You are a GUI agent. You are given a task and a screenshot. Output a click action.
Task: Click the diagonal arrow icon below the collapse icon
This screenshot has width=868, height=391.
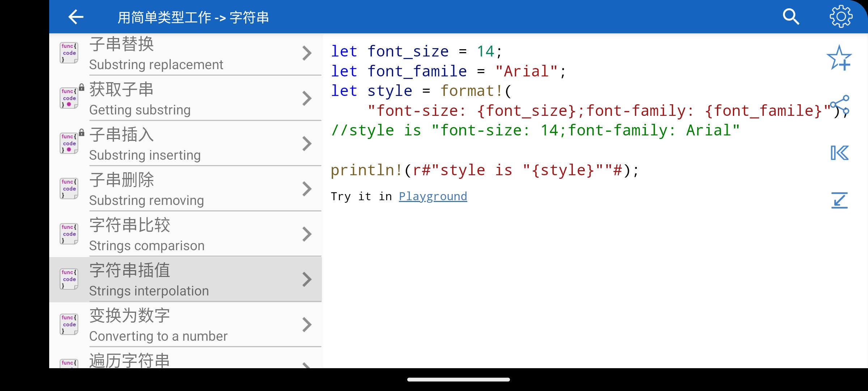[839, 200]
